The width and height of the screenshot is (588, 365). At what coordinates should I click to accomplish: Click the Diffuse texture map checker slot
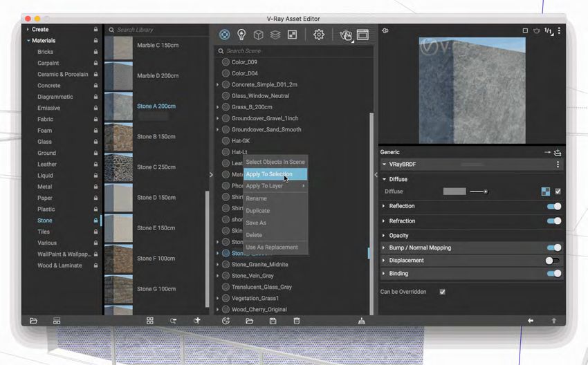coord(546,191)
